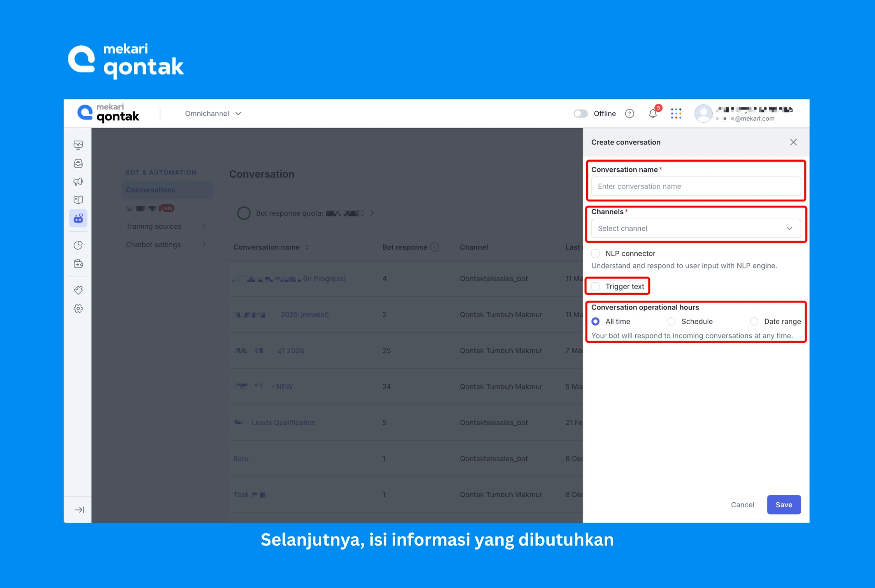This screenshot has height=588, width=875.
Task: Open the Select channel dropdown
Action: (695, 228)
